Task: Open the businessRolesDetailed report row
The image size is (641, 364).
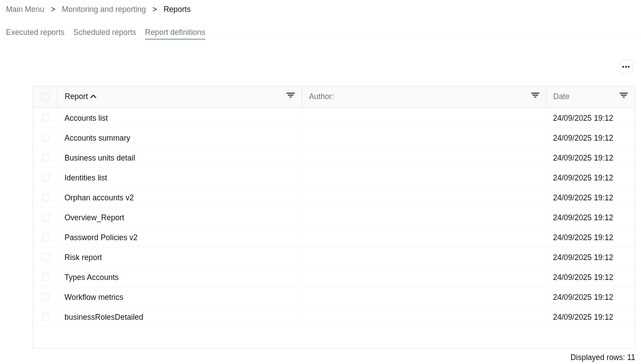Action: click(x=104, y=317)
